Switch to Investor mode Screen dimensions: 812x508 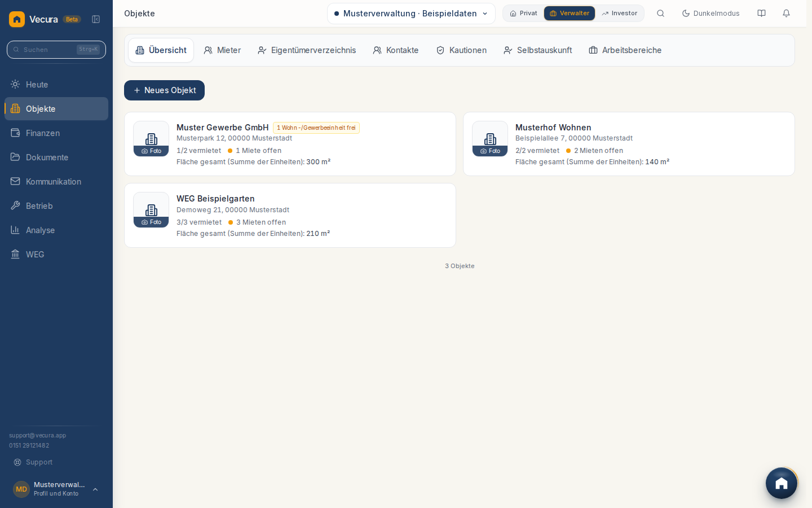click(x=619, y=14)
